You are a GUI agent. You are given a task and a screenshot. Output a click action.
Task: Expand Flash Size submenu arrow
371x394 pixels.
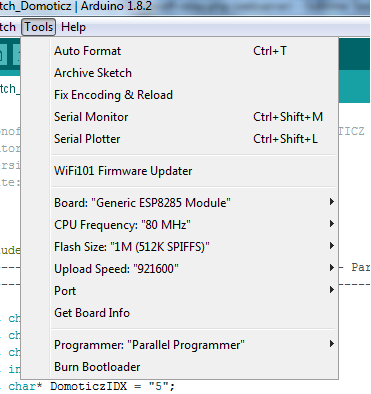[x=331, y=246]
